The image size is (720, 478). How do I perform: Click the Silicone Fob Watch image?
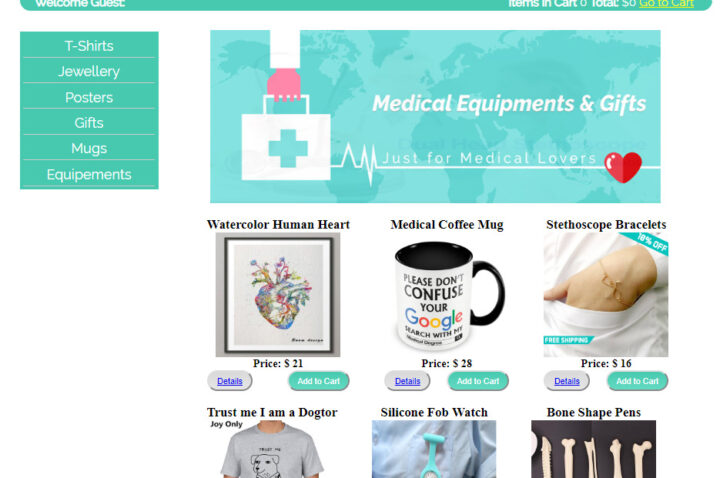(434, 449)
